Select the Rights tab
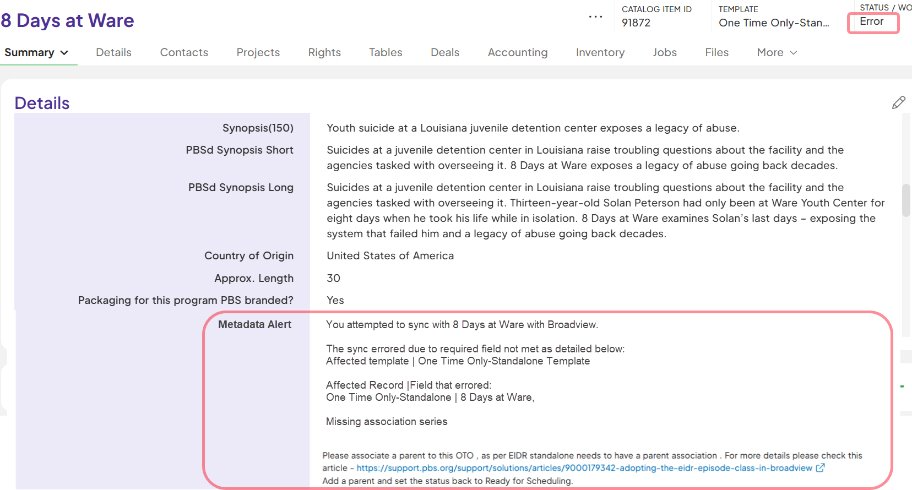Viewport: 912px width, 490px height. [x=325, y=52]
